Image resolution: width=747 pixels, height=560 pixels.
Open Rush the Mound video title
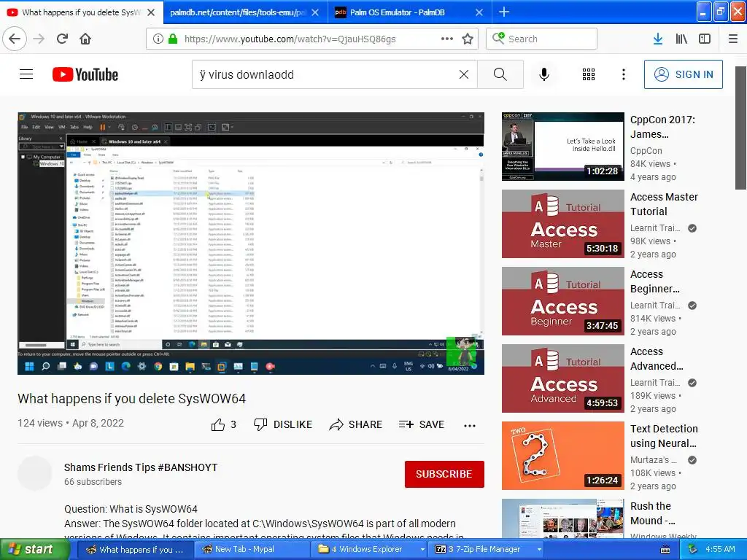(x=653, y=513)
